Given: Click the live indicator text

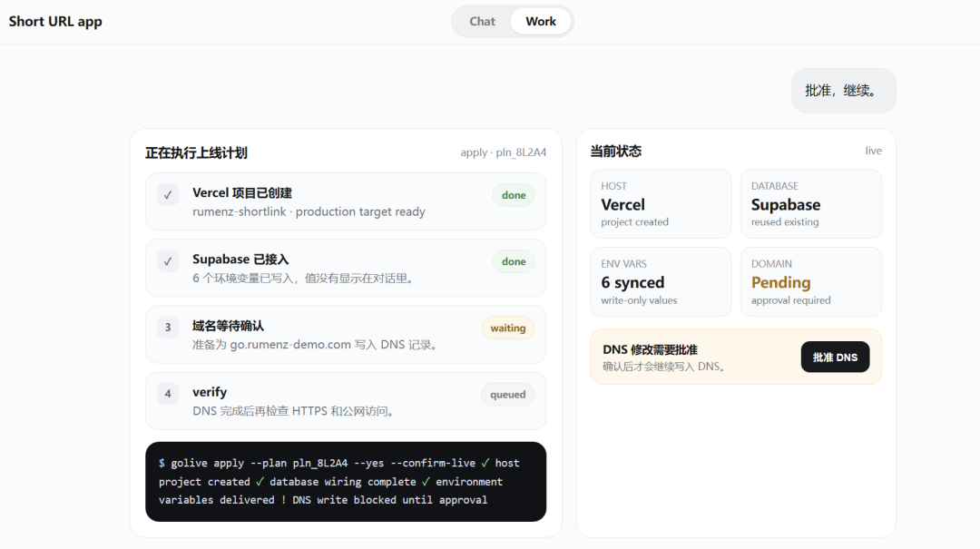Looking at the screenshot, I should tap(873, 151).
